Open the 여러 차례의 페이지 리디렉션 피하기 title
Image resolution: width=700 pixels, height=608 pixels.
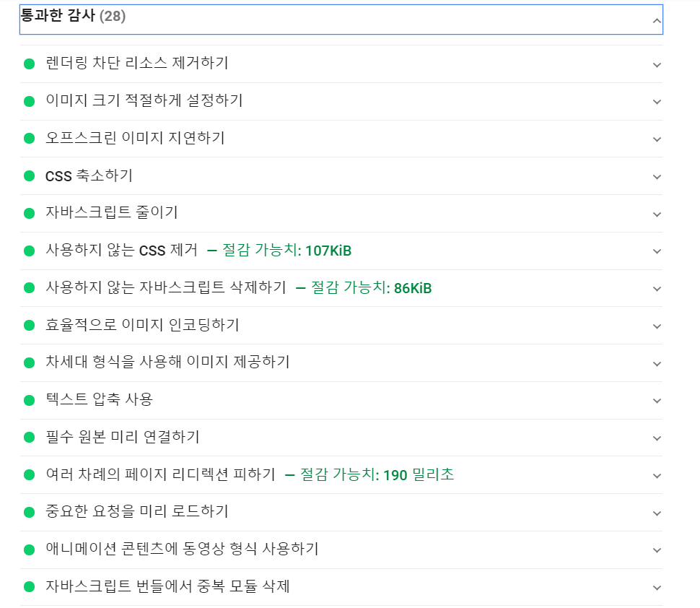tap(160, 474)
